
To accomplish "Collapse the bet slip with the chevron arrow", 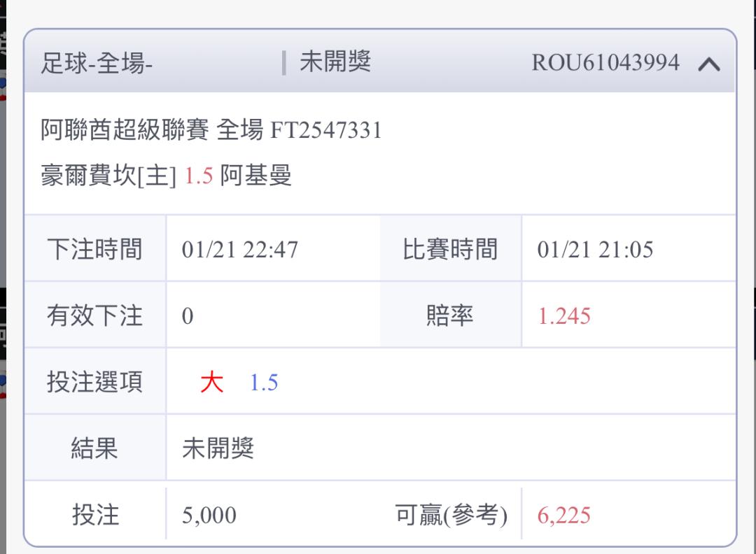I will [x=708, y=64].
